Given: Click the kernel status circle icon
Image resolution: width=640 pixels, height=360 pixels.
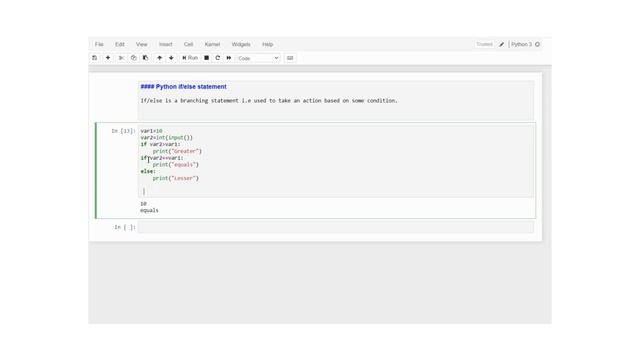Looking at the screenshot, I should pyautogui.click(x=538, y=44).
